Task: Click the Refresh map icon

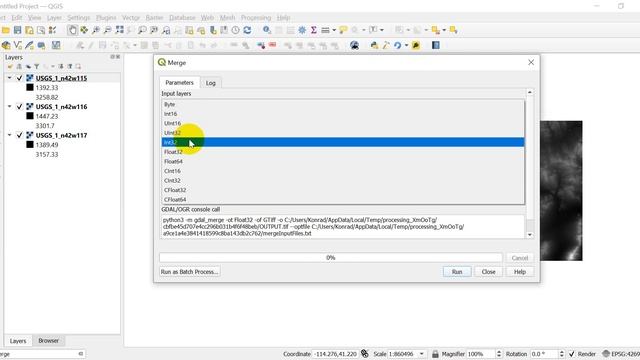Action: click(x=247, y=30)
